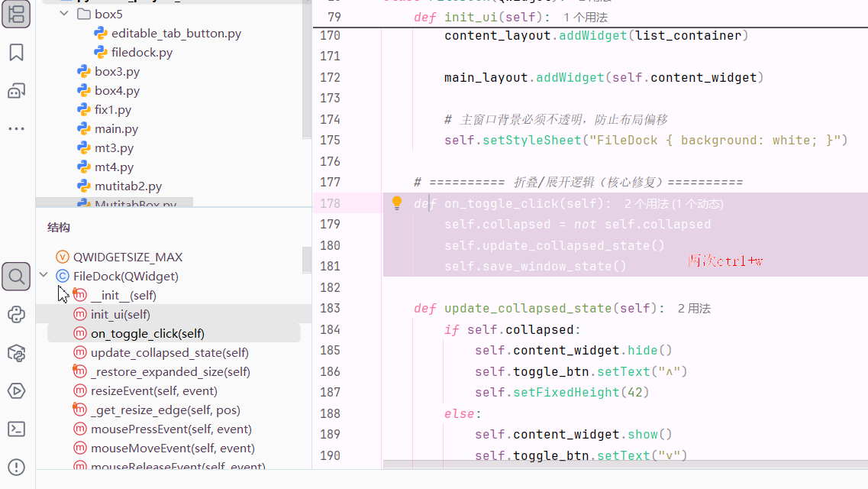The width and height of the screenshot is (868, 489).
Task: Click usages hint next to update_collapsed_state
Action: click(694, 309)
